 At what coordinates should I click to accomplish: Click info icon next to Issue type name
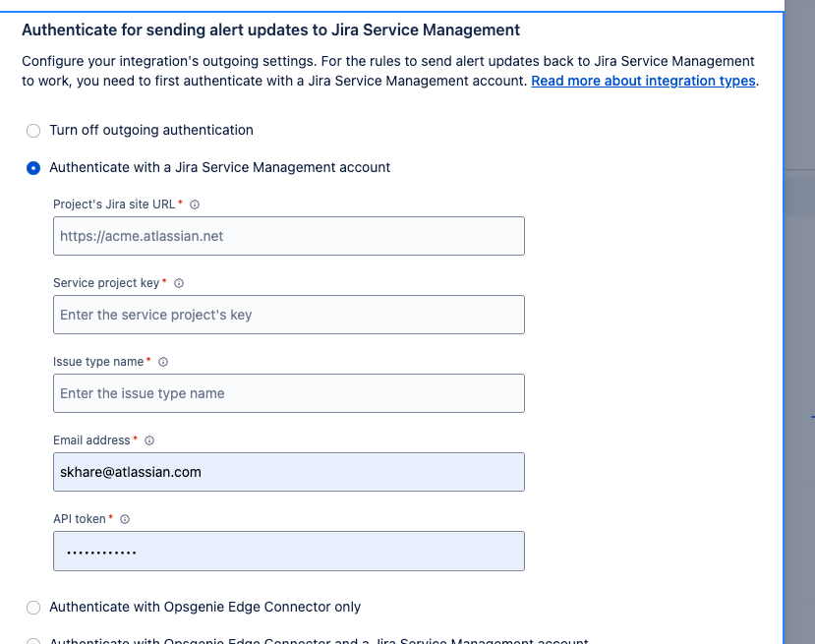pos(163,362)
